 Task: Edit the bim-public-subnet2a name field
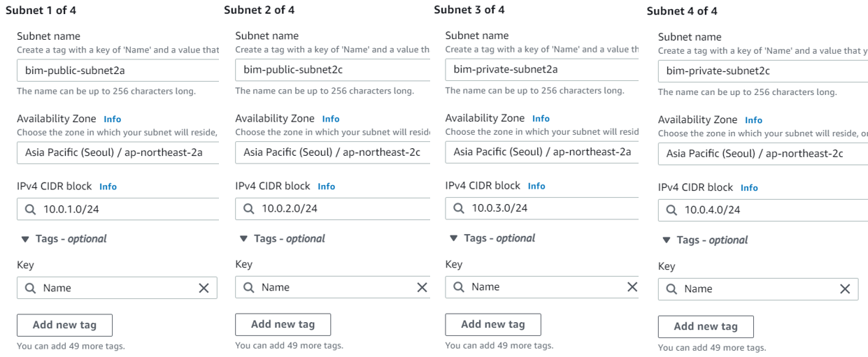(118, 70)
